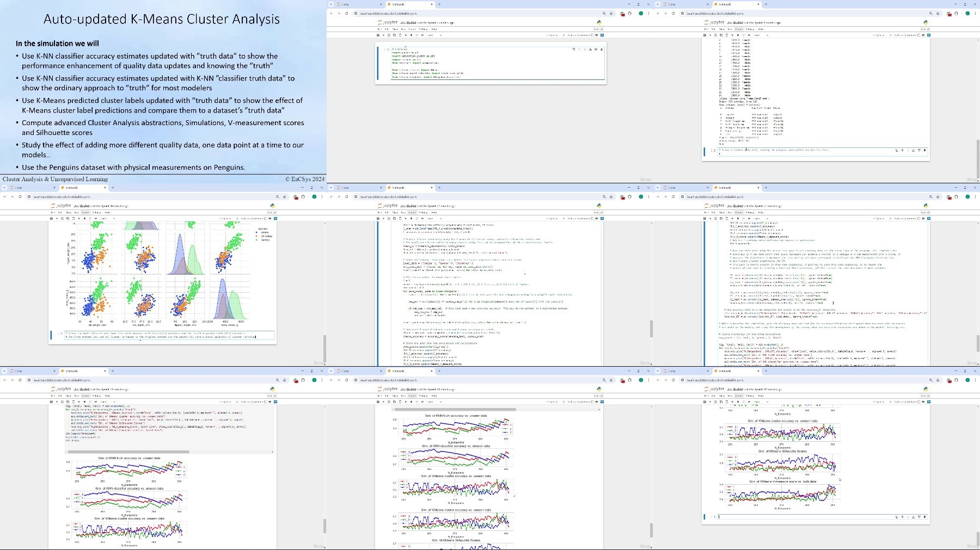Click the horizontal scrollbar under code in the KNN-truth chart window
The width and height of the screenshot is (980, 550).
[127, 452]
